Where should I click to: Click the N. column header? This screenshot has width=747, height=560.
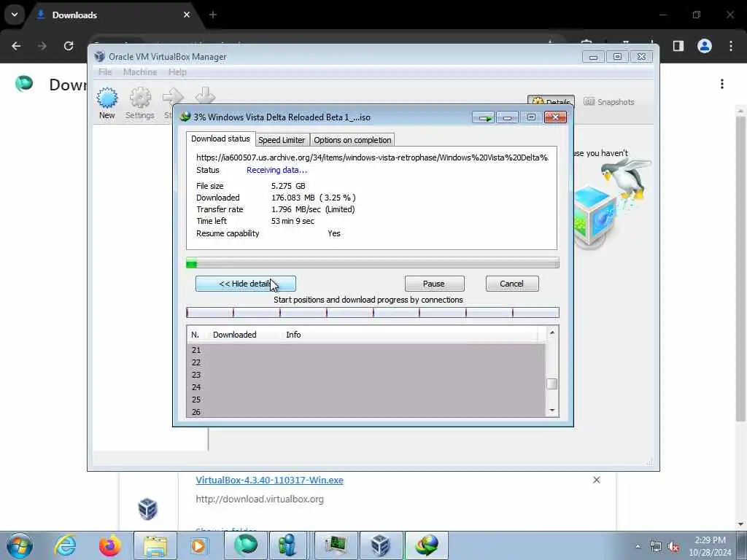click(195, 335)
